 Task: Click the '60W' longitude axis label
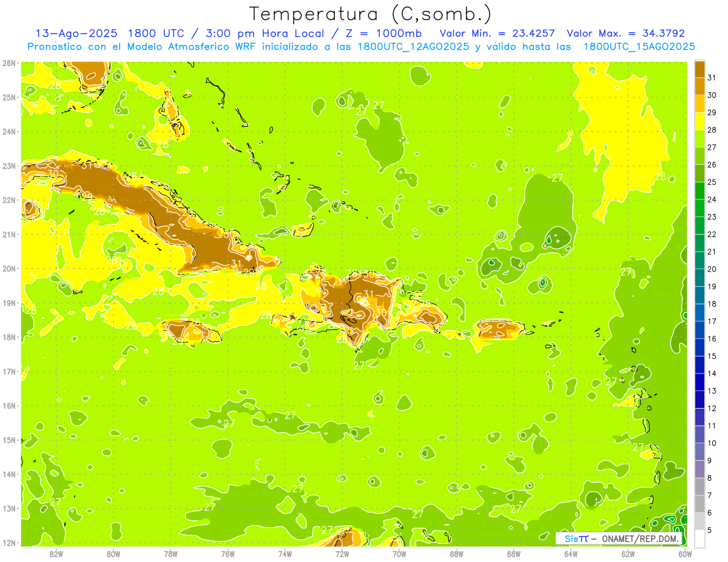[x=685, y=554]
